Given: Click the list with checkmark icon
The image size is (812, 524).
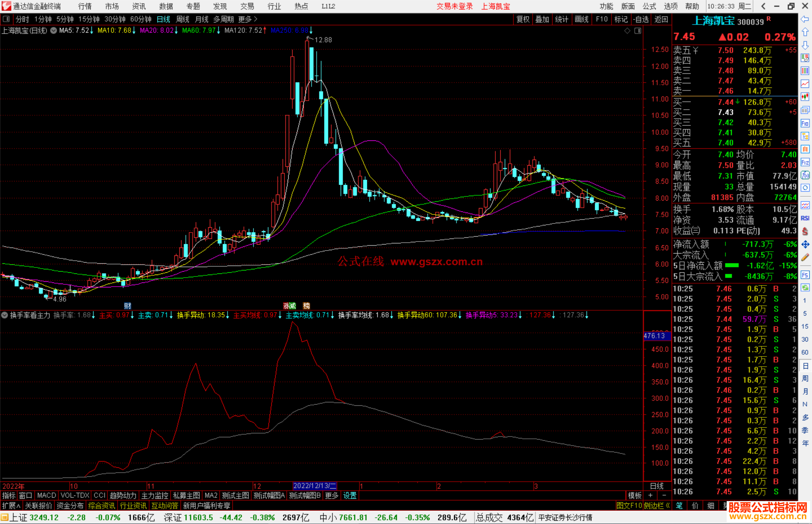Looking at the screenshot, I should tap(805, 58).
